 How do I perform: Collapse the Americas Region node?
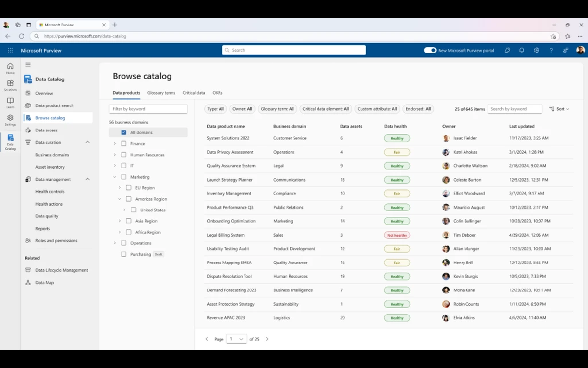click(120, 199)
